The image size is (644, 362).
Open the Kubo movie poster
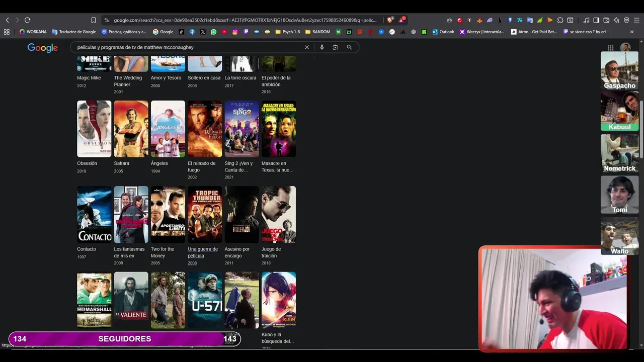pyautogui.click(x=279, y=300)
